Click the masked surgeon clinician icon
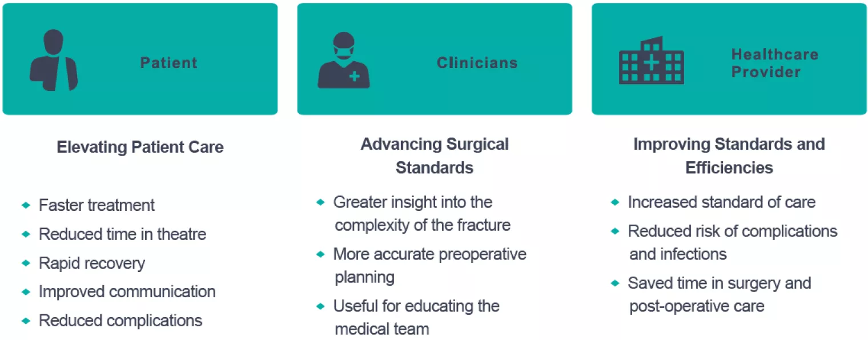This screenshot has width=868, height=340. tap(344, 61)
